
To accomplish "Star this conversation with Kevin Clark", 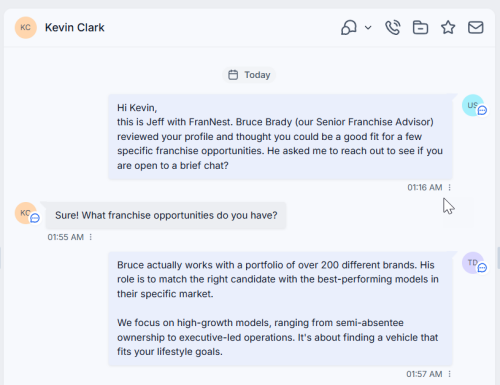I will click(x=448, y=27).
